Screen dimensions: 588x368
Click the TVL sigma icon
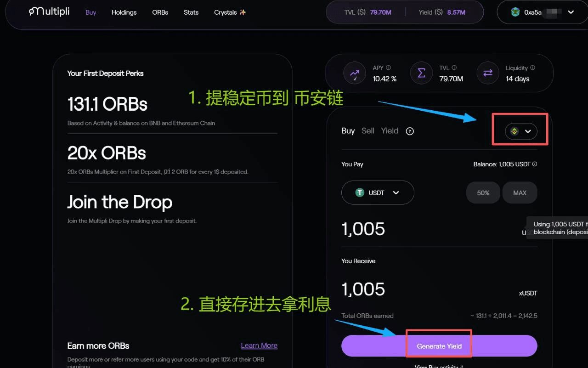(x=421, y=74)
